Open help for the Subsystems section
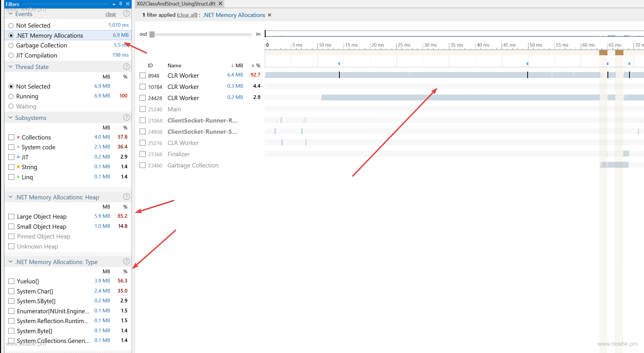Image resolution: width=644 pixels, height=353 pixels. pos(126,118)
